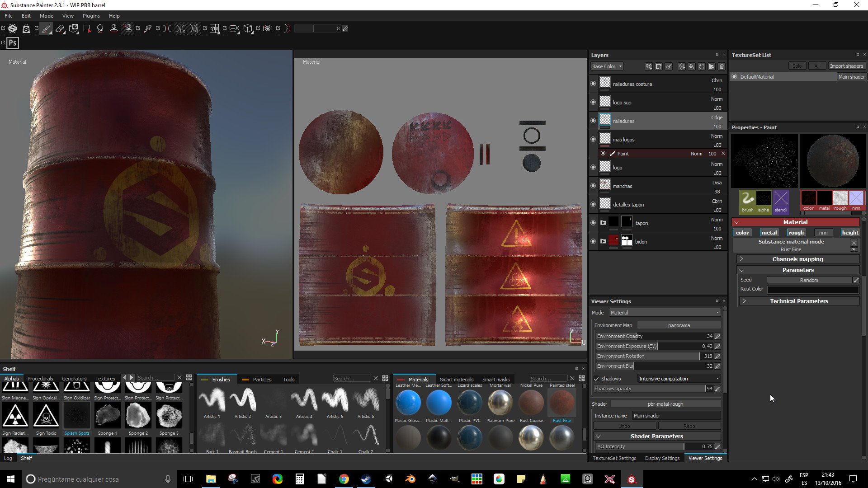Hide the manchas layer
The image size is (868, 488).
pyautogui.click(x=593, y=186)
